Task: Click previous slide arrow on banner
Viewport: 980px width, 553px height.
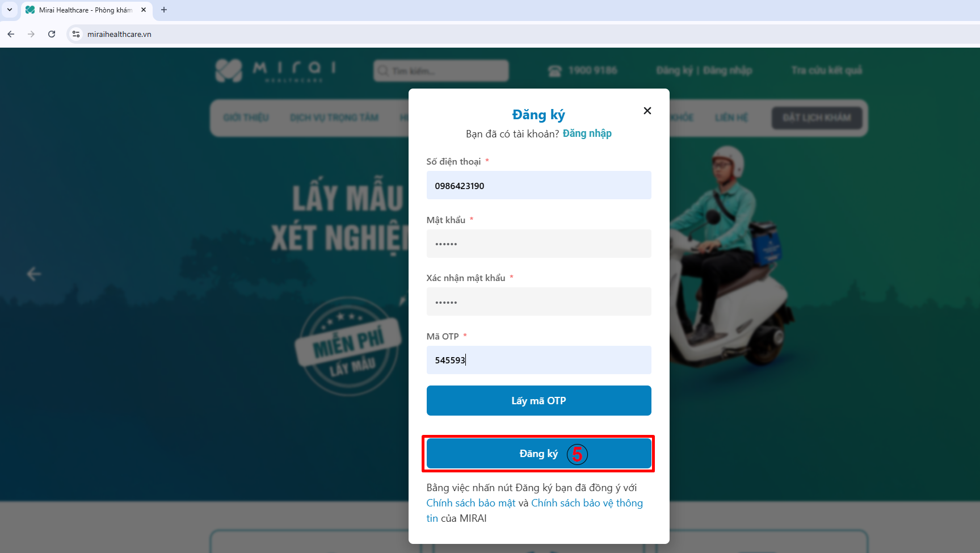Action: [x=34, y=274]
